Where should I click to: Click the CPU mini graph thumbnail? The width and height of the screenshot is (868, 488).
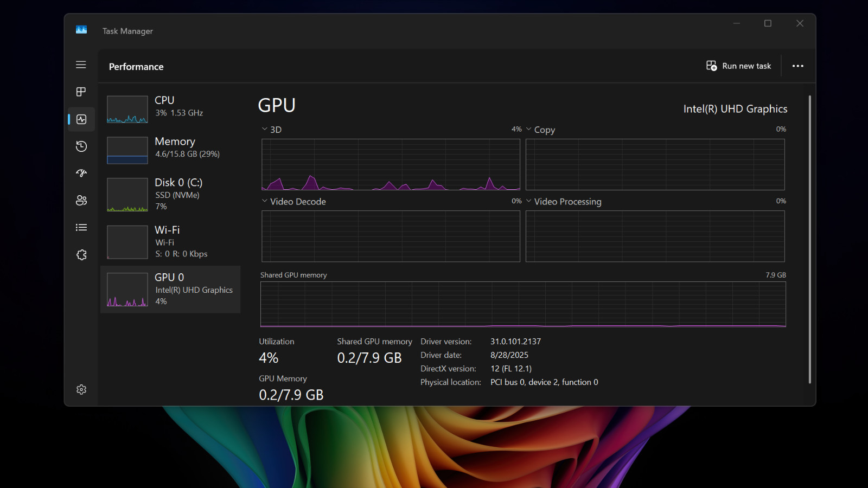click(x=127, y=109)
